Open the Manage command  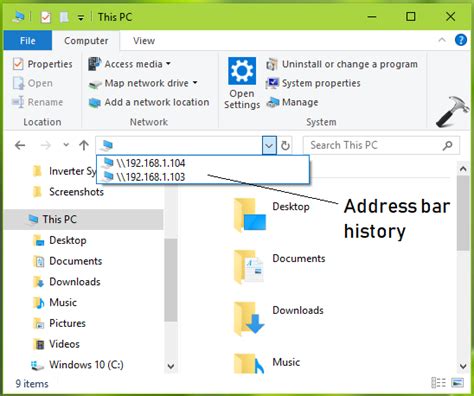click(x=292, y=102)
